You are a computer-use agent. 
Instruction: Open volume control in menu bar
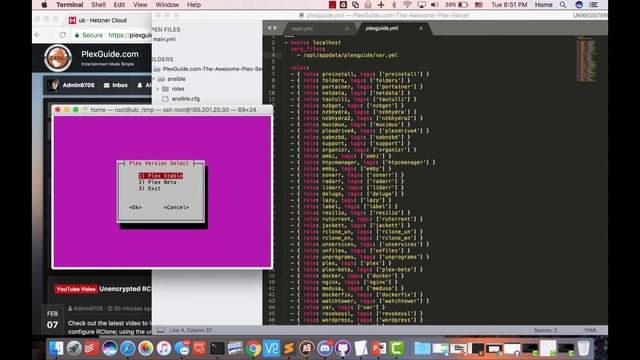[x=435, y=5]
